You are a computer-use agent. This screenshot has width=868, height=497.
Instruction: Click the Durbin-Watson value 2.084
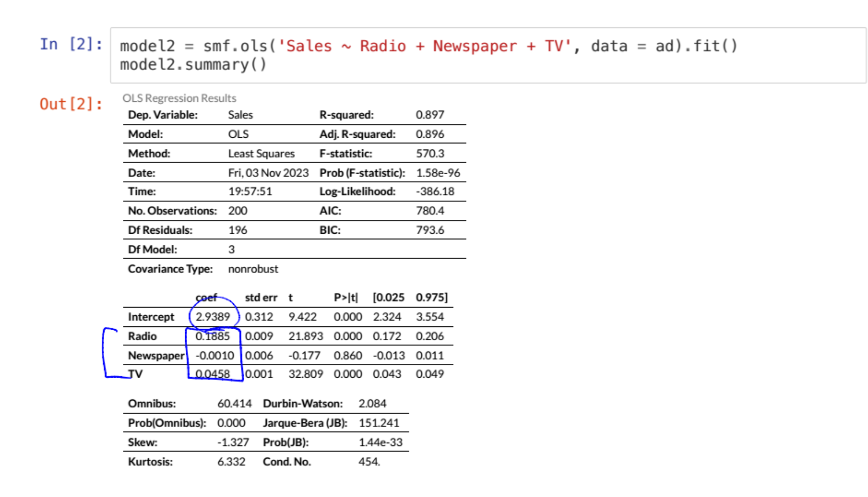[x=372, y=404]
